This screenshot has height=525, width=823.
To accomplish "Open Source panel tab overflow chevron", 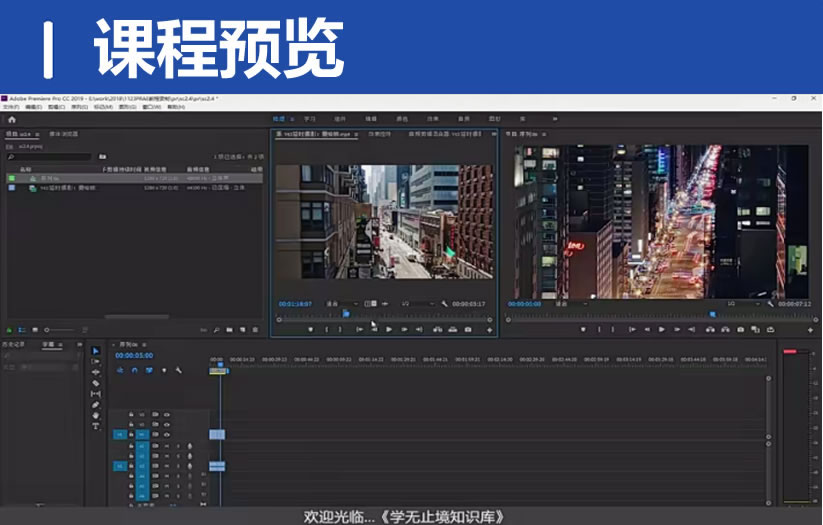I will [x=493, y=134].
